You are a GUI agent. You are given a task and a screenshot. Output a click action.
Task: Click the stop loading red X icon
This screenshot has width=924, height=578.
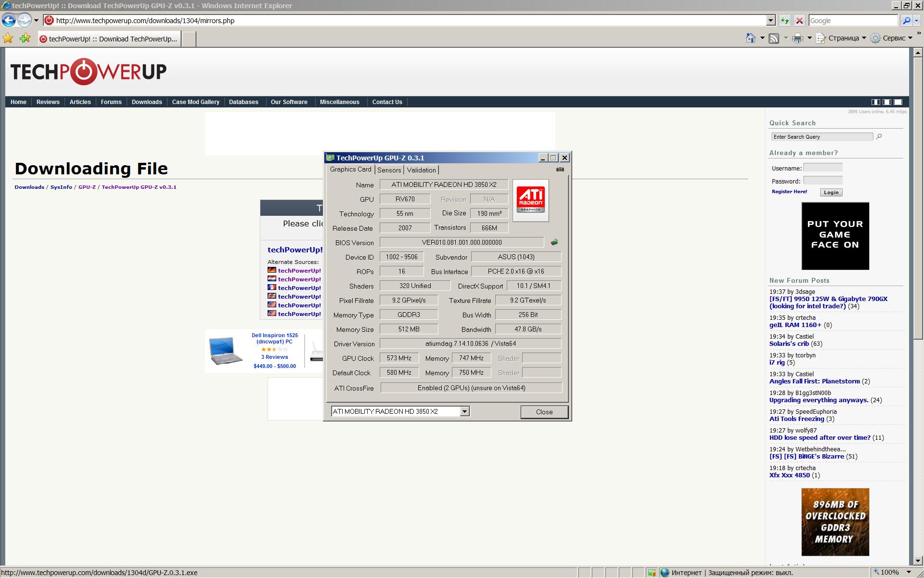799,21
